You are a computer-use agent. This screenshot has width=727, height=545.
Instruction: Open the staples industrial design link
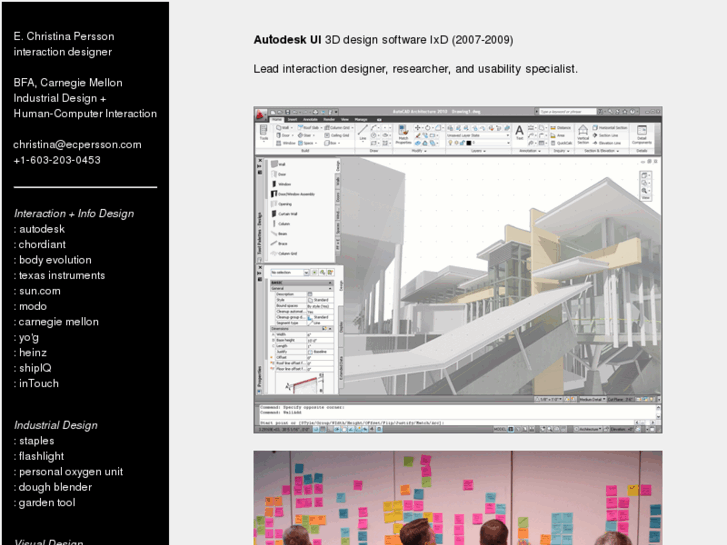point(37,441)
